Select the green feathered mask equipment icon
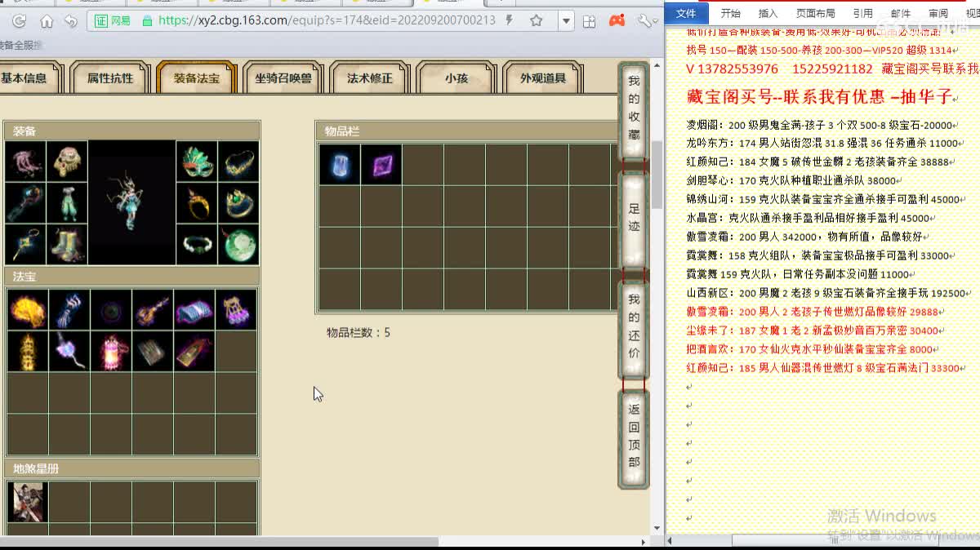The width and height of the screenshot is (980, 550). (x=197, y=162)
